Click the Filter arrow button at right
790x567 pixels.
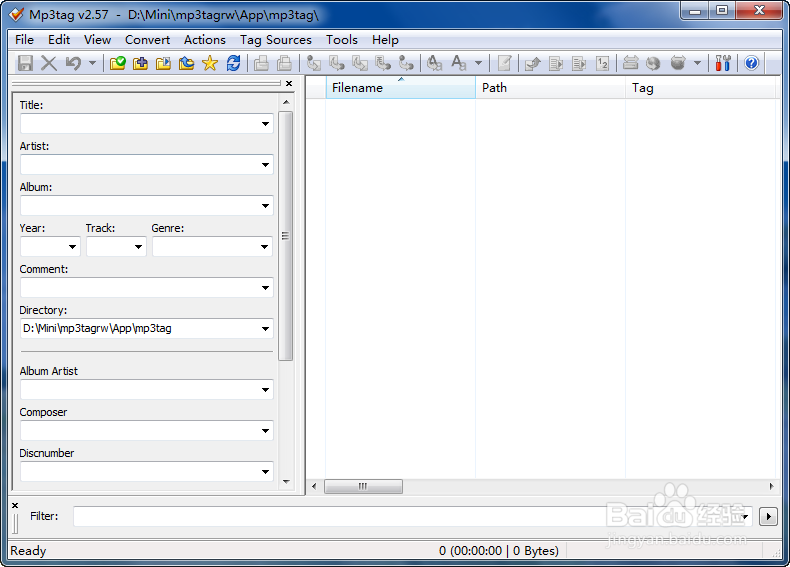[x=768, y=516]
